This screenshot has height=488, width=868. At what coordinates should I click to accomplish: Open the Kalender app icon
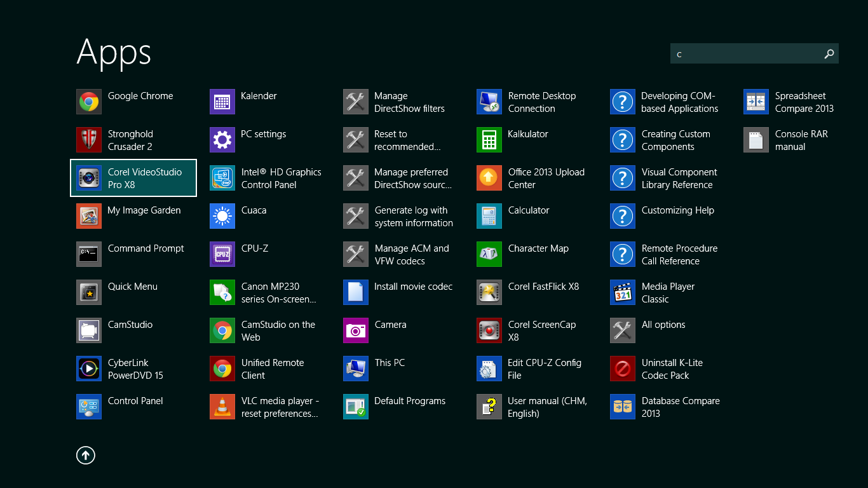(222, 102)
